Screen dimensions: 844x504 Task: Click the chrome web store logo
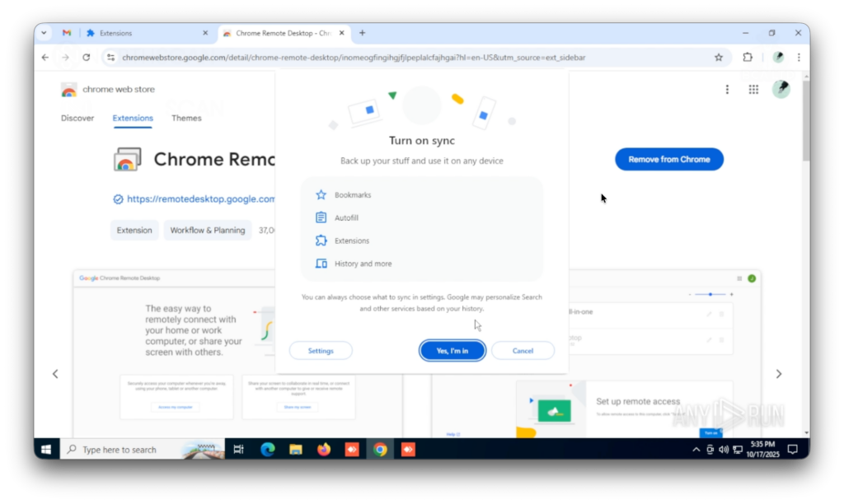[108, 89]
